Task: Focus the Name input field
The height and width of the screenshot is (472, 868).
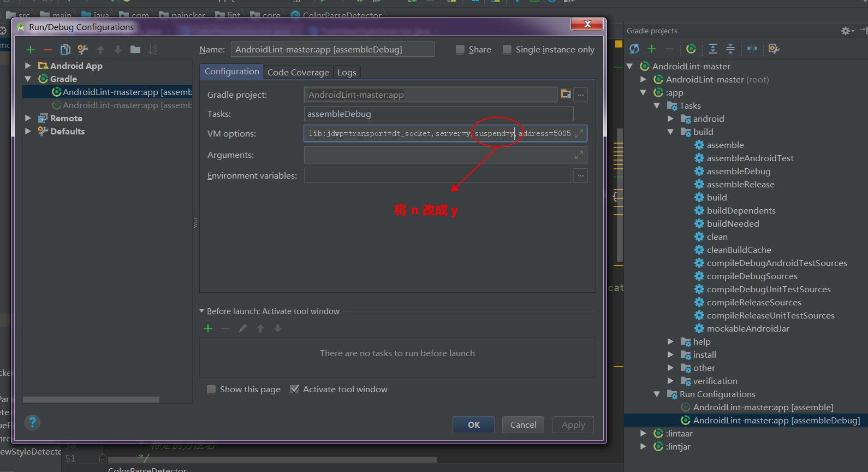Action: [332, 50]
